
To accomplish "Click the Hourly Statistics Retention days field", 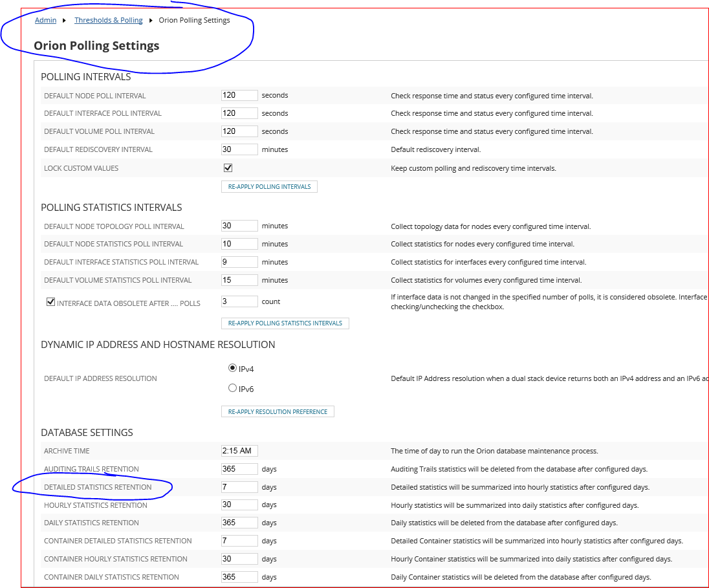I will (239, 505).
